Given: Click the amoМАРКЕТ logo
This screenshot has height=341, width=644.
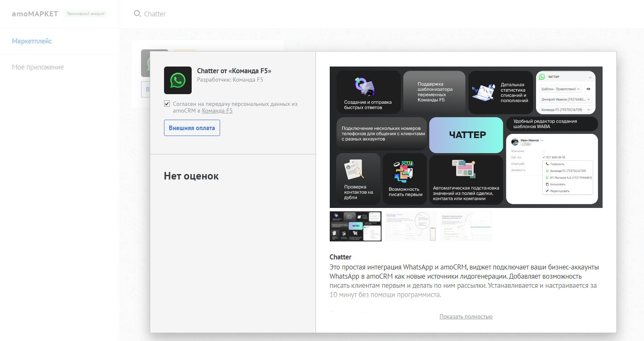Looking at the screenshot, I should tap(35, 14).
